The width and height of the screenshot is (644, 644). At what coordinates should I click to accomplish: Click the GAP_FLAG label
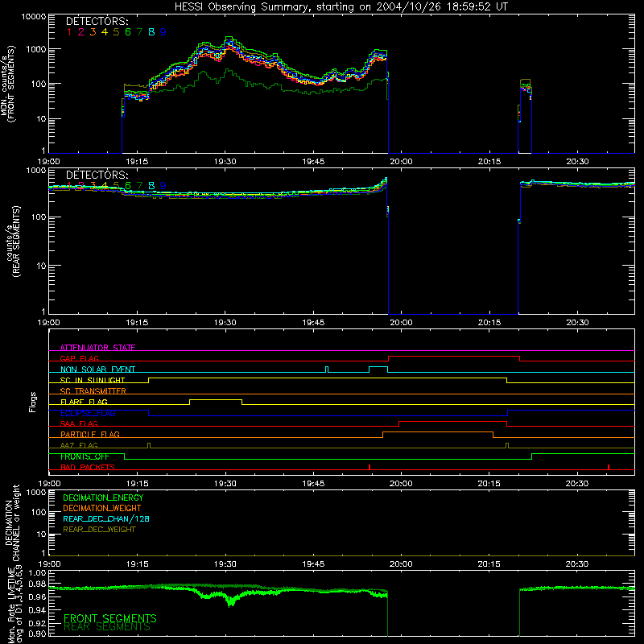tap(80, 358)
